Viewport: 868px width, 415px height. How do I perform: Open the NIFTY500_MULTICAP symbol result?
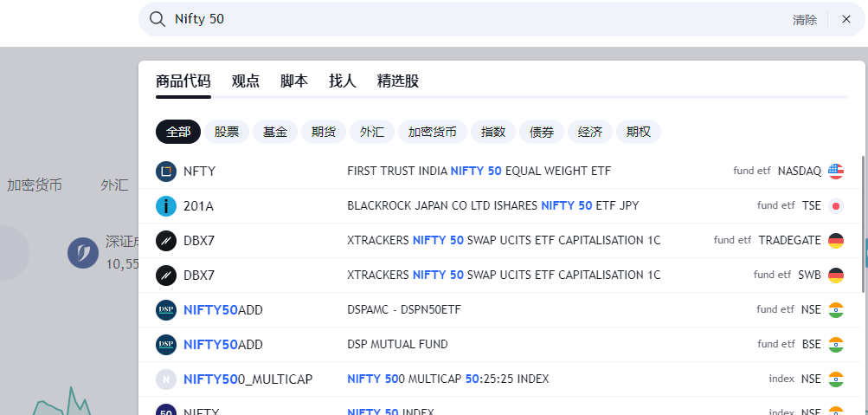coord(248,379)
